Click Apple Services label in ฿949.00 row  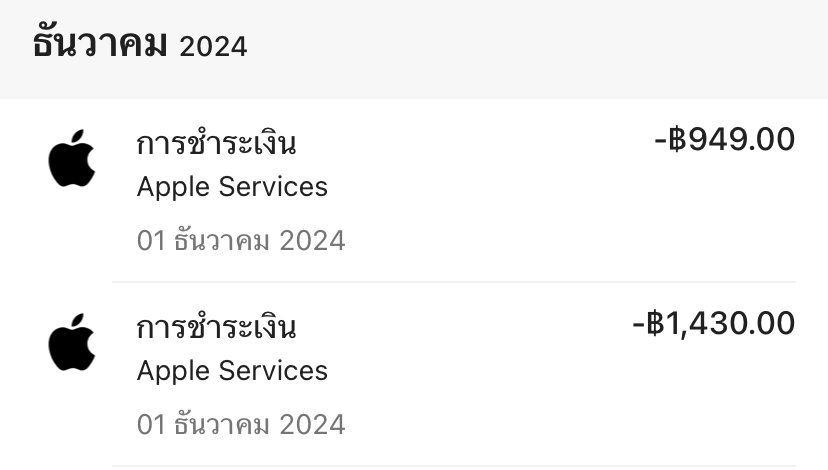point(232,187)
